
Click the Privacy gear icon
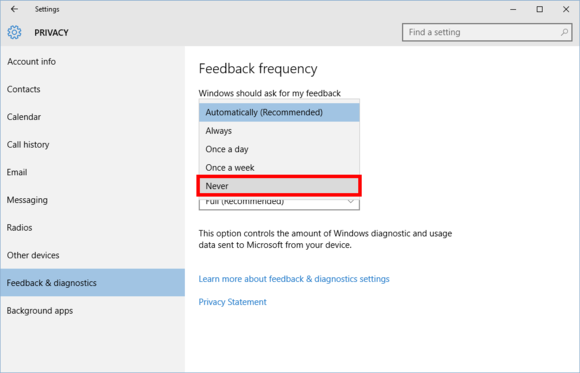click(14, 33)
